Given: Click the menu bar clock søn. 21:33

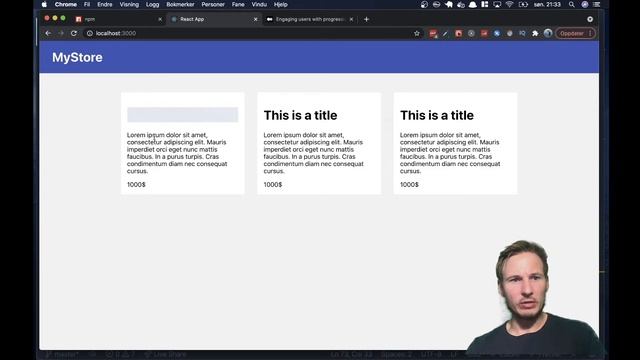Looking at the screenshot, I should click(547, 4).
